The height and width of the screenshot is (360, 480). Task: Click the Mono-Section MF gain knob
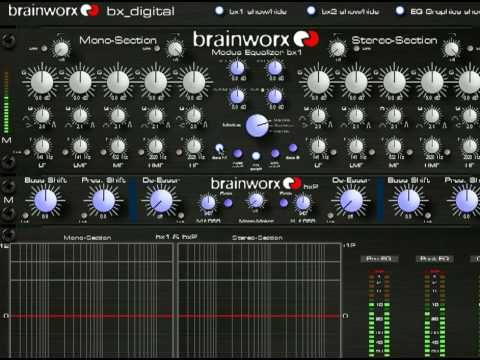pos(118,82)
